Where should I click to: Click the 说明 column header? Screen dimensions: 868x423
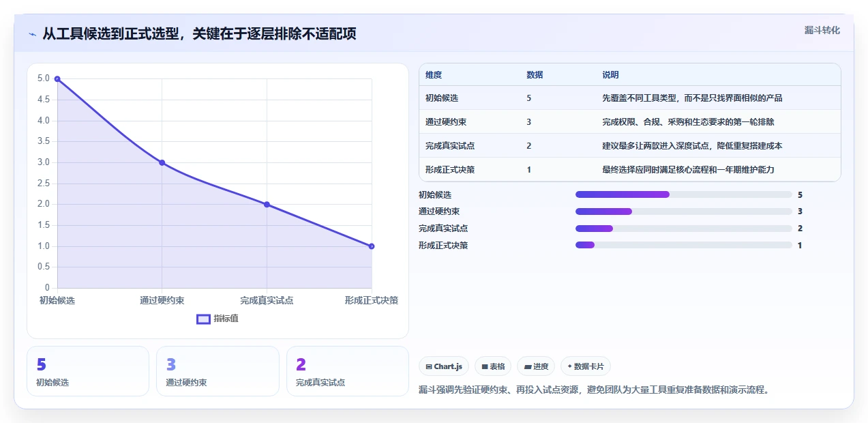tap(610, 75)
